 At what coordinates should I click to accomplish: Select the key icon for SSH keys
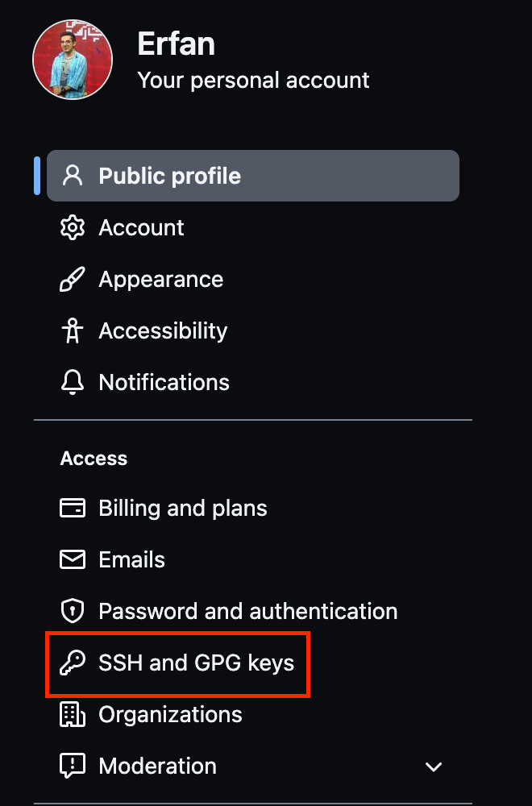click(x=72, y=663)
